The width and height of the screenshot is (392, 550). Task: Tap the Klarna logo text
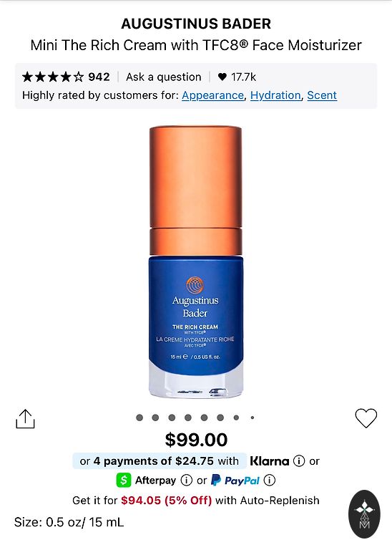pyautogui.click(x=270, y=461)
